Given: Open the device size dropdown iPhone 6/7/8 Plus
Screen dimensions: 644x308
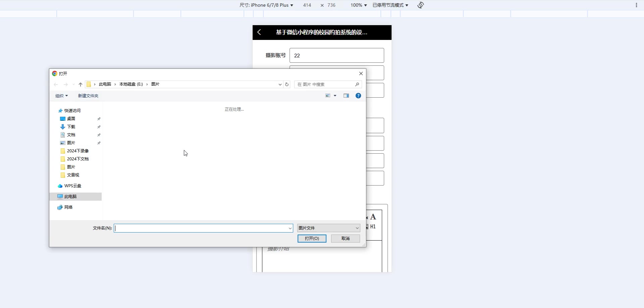Looking at the screenshot, I should (266, 5).
